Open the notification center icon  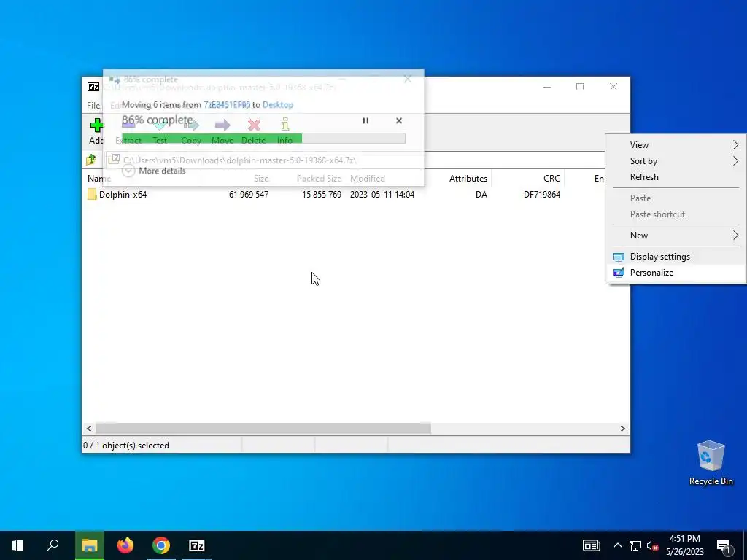click(x=724, y=547)
